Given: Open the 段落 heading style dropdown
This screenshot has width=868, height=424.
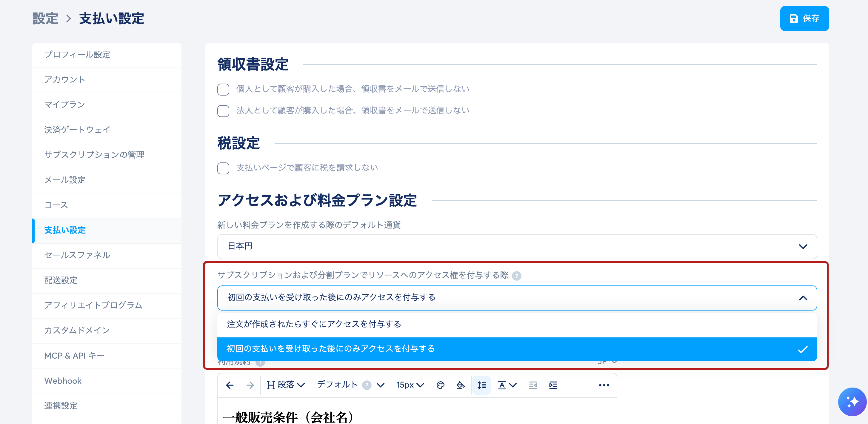Looking at the screenshot, I should click(286, 385).
